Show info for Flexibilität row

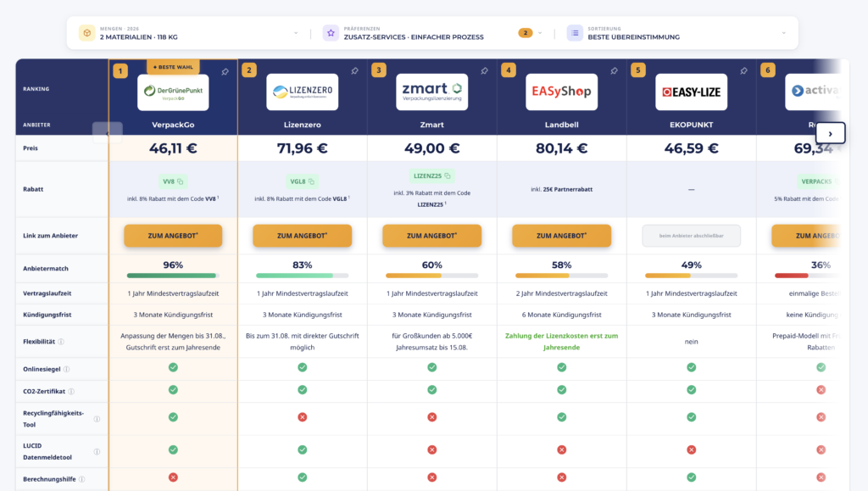tap(61, 342)
